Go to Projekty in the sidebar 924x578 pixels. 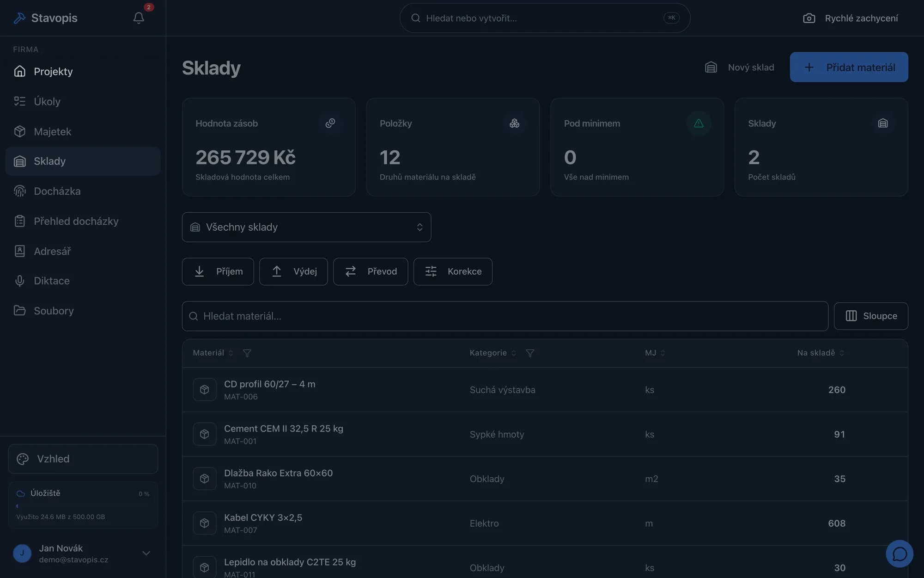[x=83, y=71]
